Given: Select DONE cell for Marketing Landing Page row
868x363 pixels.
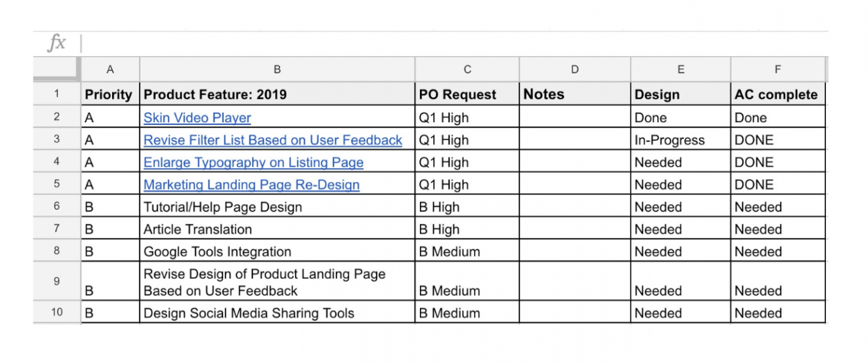Looking at the screenshot, I should coord(778,185).
